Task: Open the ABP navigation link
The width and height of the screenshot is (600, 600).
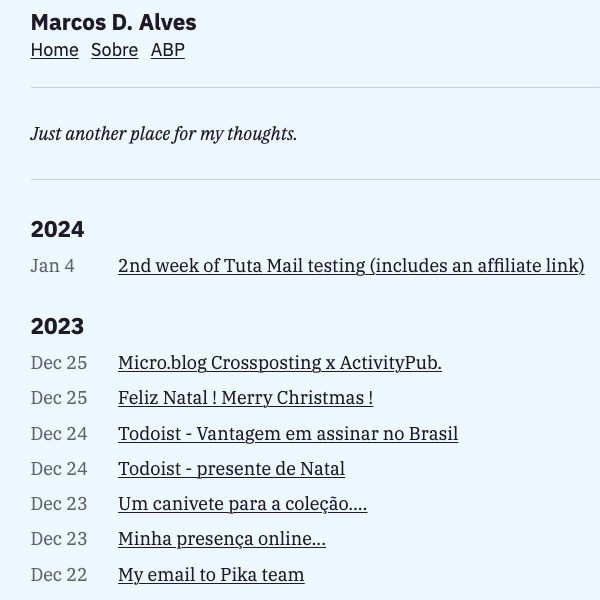Action: coord(167,50)
